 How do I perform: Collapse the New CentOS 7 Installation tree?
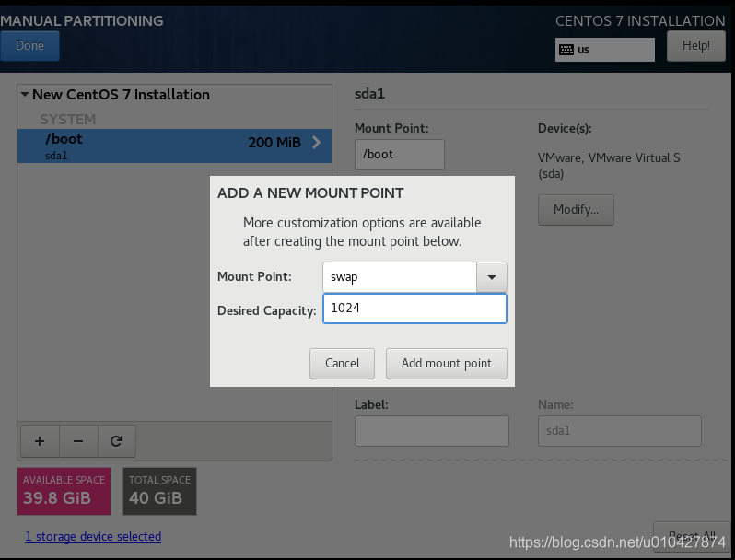click(25, 94)
